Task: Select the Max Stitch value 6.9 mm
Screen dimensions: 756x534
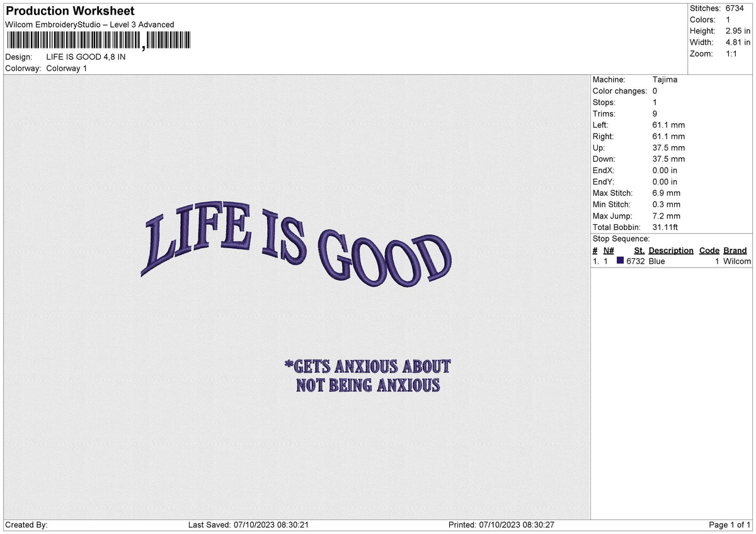Action: tap(667, 193)
